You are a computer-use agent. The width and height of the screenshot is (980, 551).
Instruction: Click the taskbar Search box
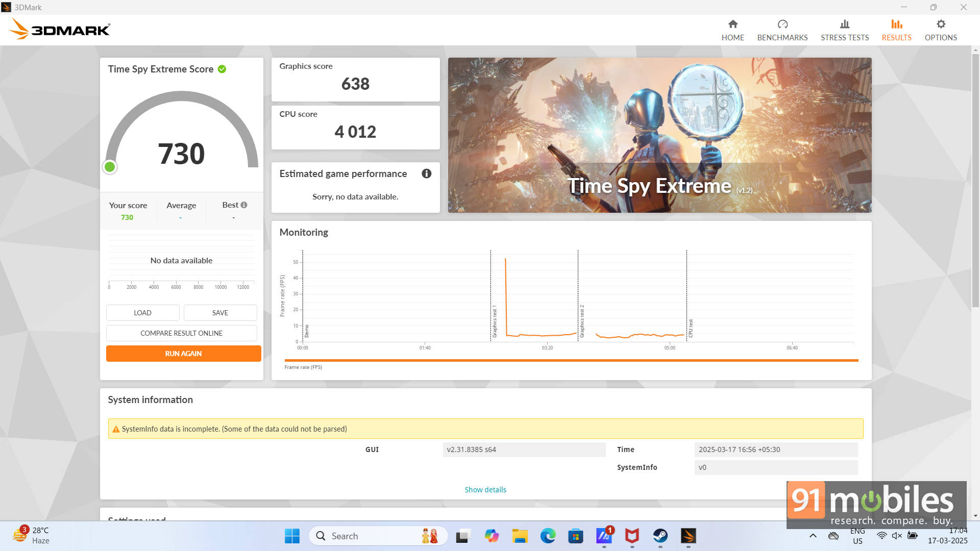point(378,536)
